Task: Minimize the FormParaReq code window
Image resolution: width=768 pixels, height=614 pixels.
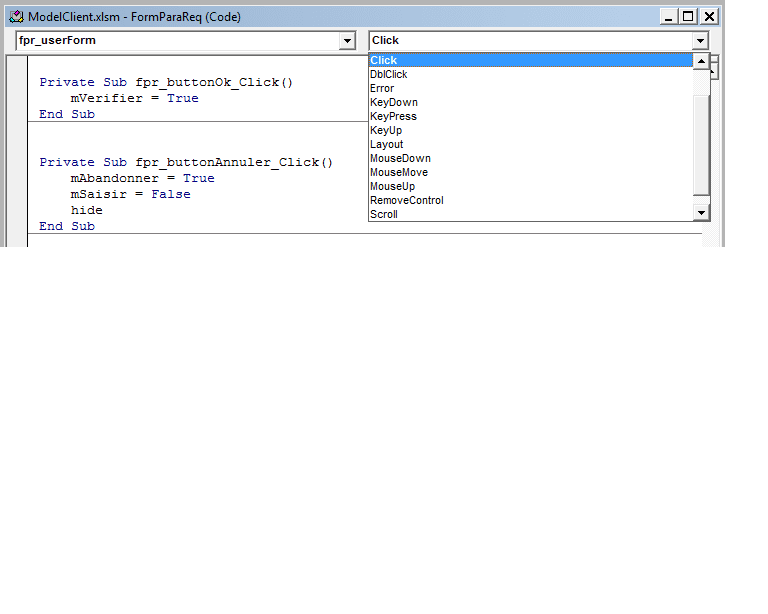Action: tap(668, 17)
